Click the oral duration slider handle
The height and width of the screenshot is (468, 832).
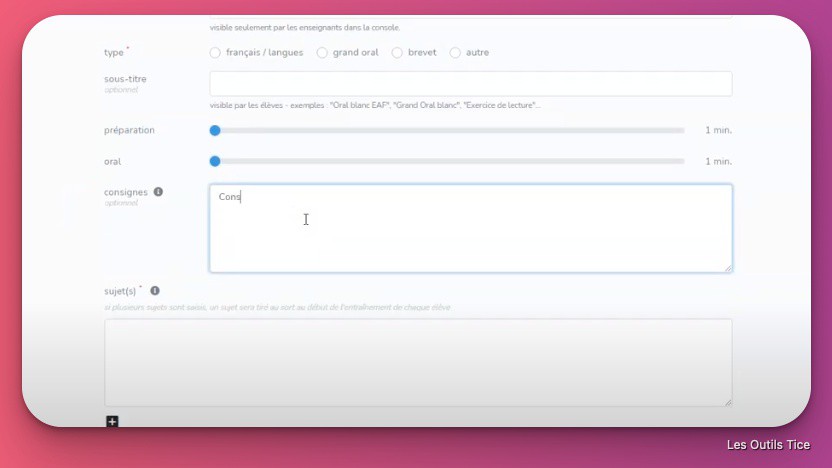click(x=215, y=161)
